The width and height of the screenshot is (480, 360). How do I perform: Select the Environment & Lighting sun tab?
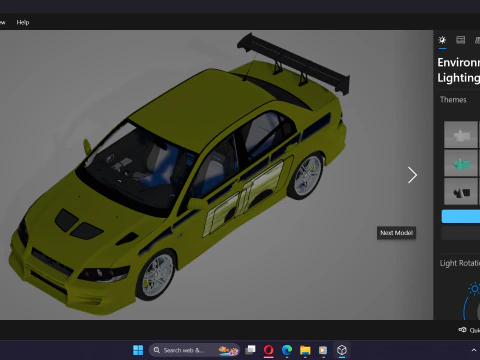coord(442,40)
